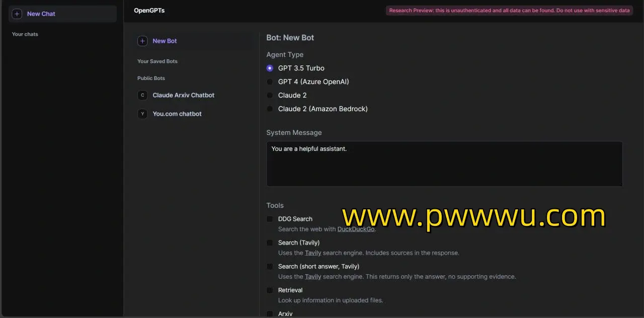Enable the Retrieval tool checkbox

click(270, 290)
